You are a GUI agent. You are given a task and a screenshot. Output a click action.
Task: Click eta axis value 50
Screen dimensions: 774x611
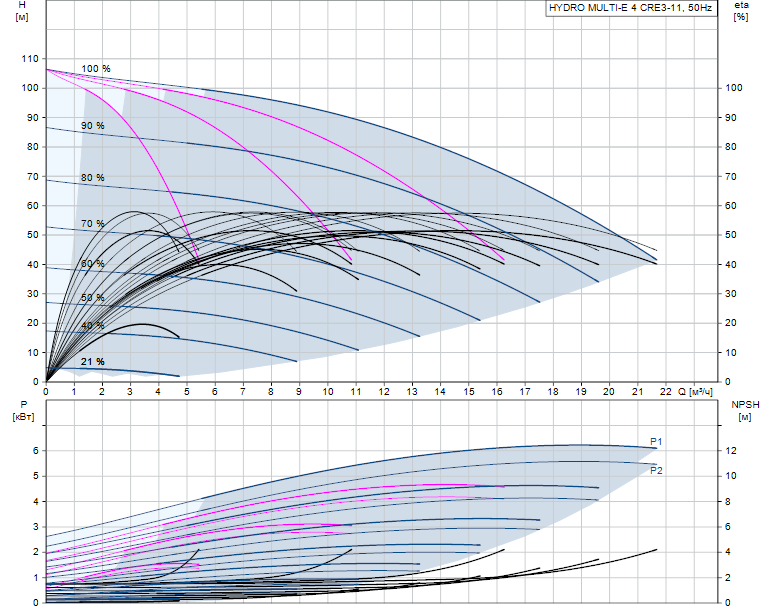click(731, 235)
